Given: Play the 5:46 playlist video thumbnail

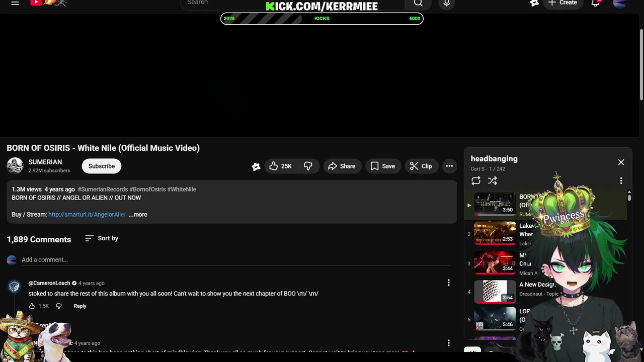Looking at the screenshot, I should [495, 319].
